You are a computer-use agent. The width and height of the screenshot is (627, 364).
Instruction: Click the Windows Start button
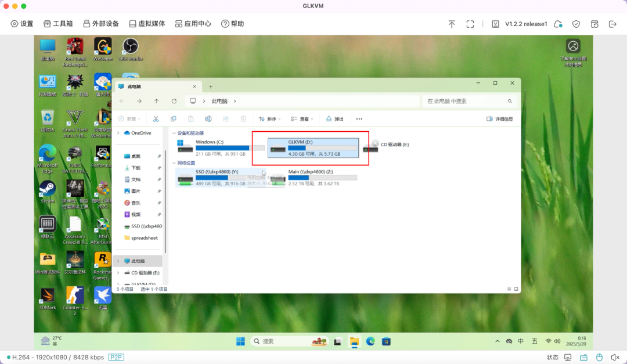(240, 341)
